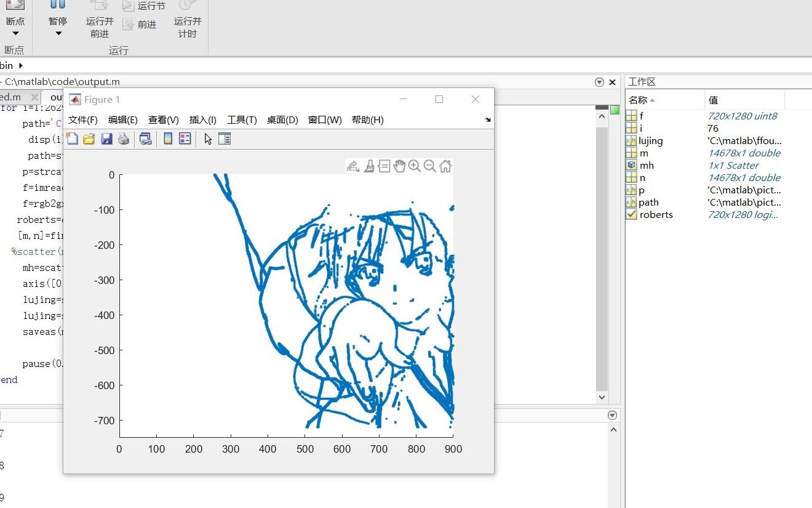Select the roberts variable in workspace
This screenshot has width=812, height=508.
click(656, 214)
